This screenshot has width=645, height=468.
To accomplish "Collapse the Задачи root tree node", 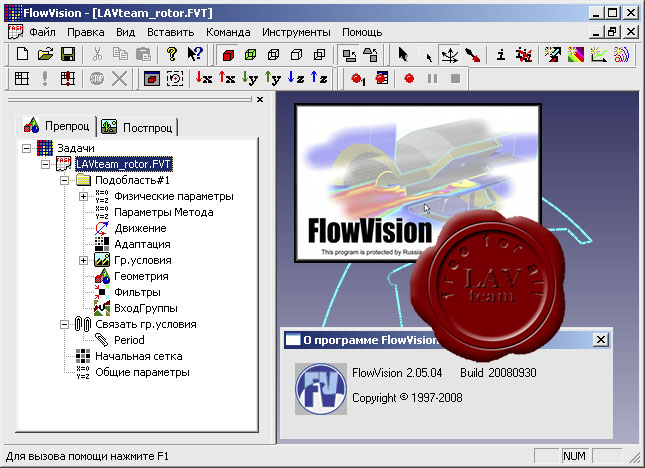I will (26, 148).
